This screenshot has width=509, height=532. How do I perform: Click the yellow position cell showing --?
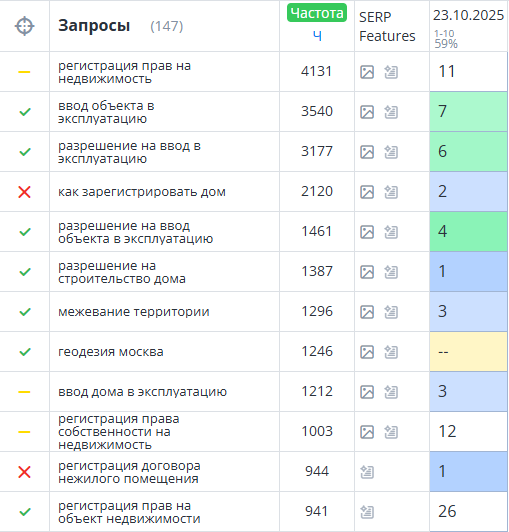(x=468, y=352)
